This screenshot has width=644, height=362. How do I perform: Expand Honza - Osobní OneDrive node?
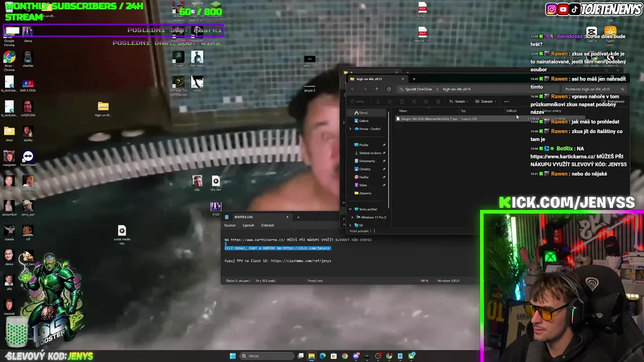pos(351,129)
